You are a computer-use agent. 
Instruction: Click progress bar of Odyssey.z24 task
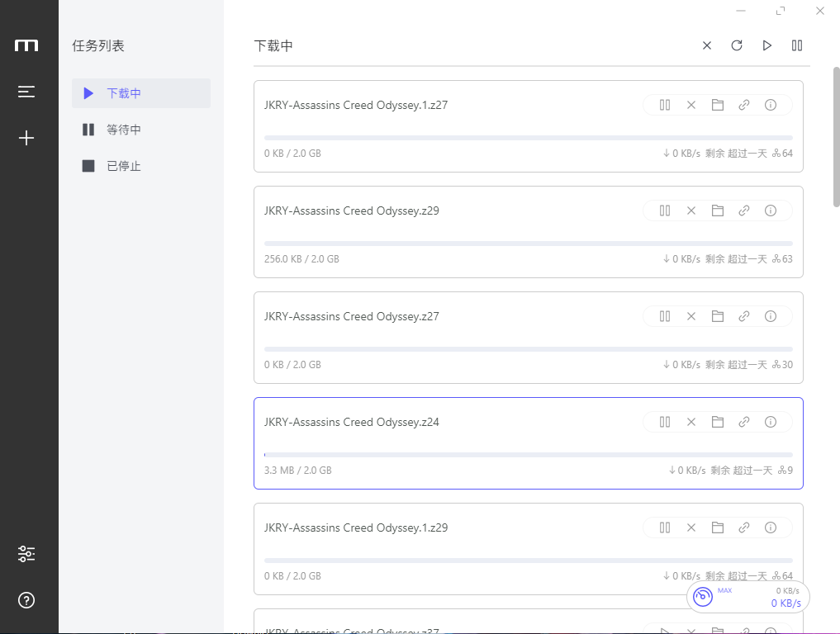coord(529,455)
